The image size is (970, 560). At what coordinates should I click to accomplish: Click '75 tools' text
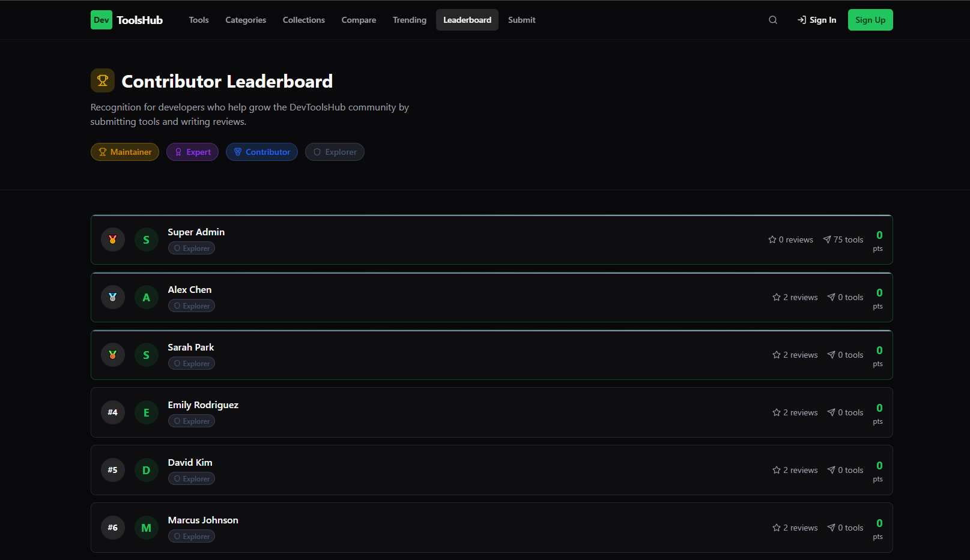pos(848,239)
